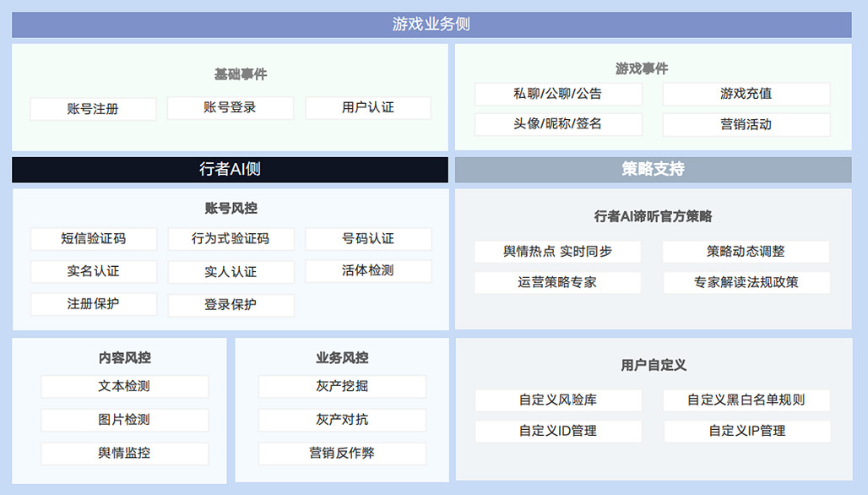Open the 营销活动 box
Image resolution: width=868 pixels, height=495 pixels.
746,125
